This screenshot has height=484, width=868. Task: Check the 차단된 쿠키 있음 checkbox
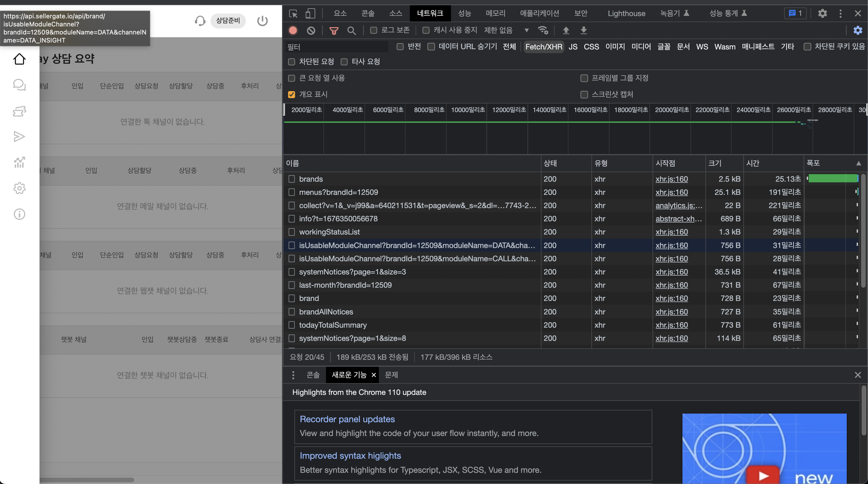807,47
